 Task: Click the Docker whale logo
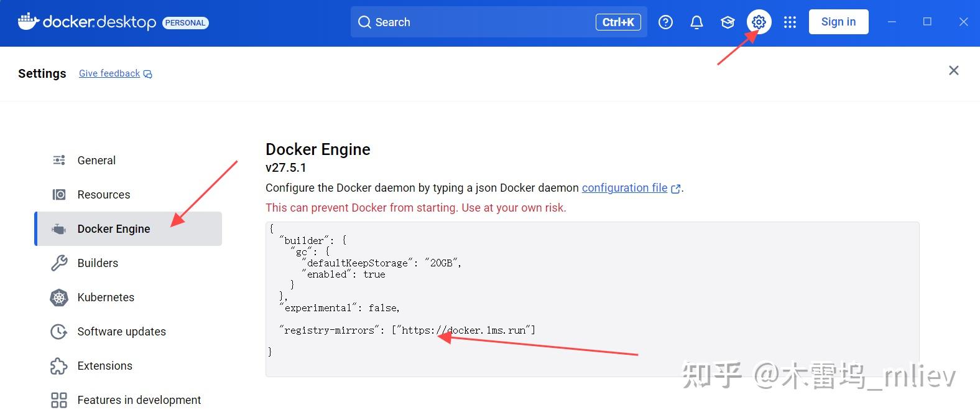tap(29, 22)
